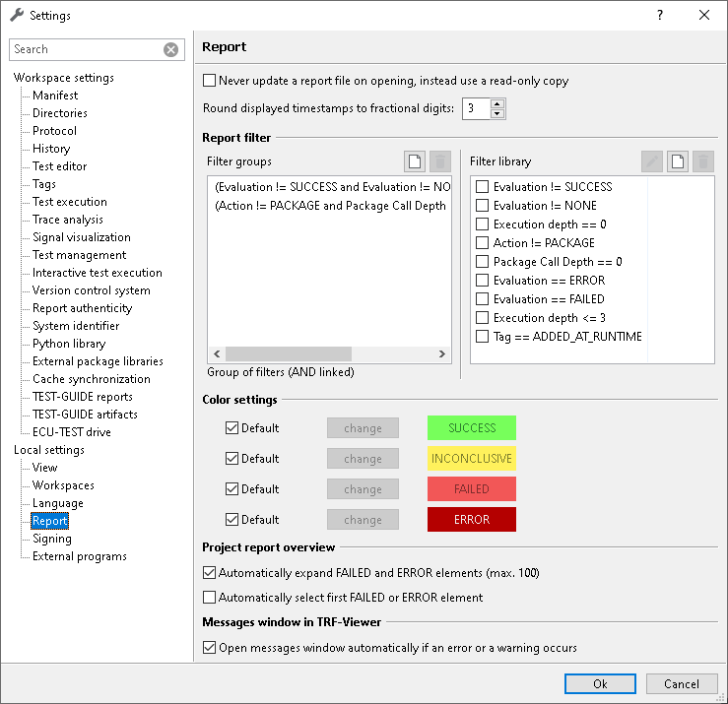Check the Evaluation == FAILED filter
This screenshot has width=728, height=704.
click(483, 299)
